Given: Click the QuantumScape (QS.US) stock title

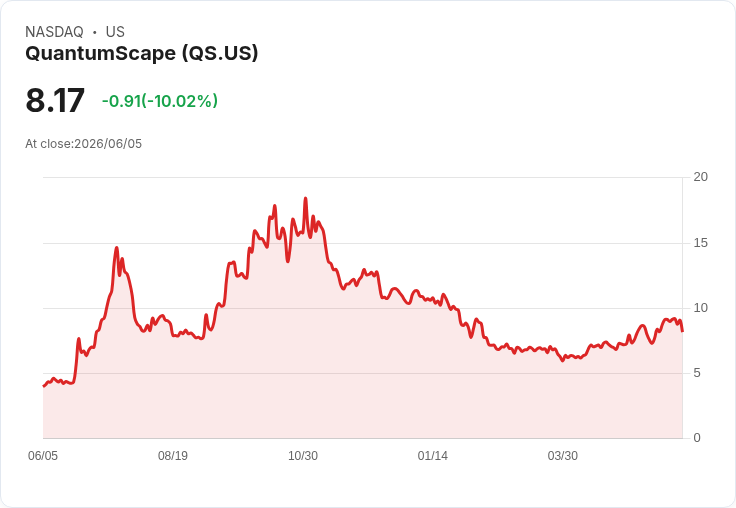Looking at the screenshot, I should pyautogui.click(x=142, y=54).
